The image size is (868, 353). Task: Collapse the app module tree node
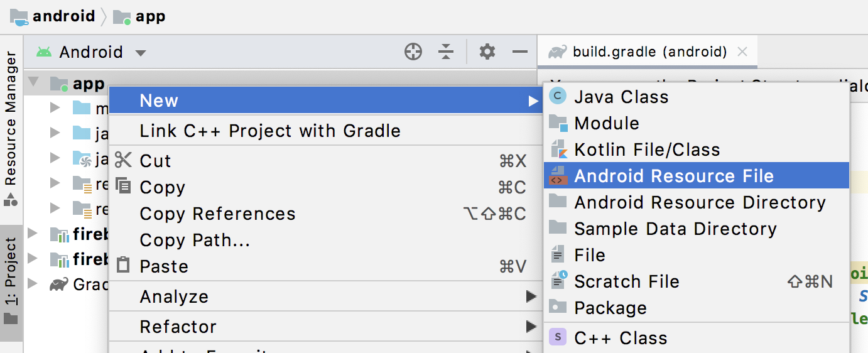(x=33, y=82)
